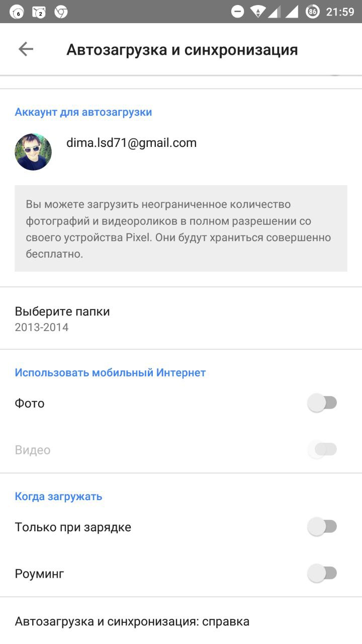This screenshot has height=644, width=362.
Task: Toggle the Видео mobile data switch
Action: tap(322, 449)
